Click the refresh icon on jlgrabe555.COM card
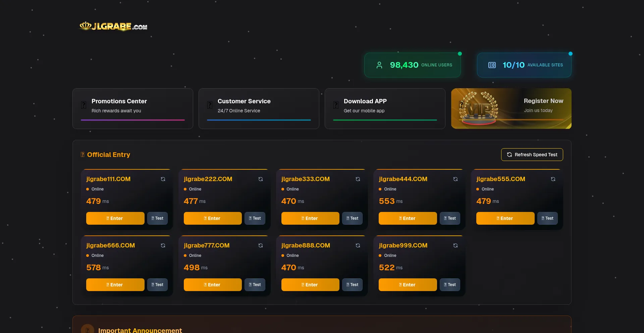Screen dimensions: 644x333 click(x=553, y=179)
